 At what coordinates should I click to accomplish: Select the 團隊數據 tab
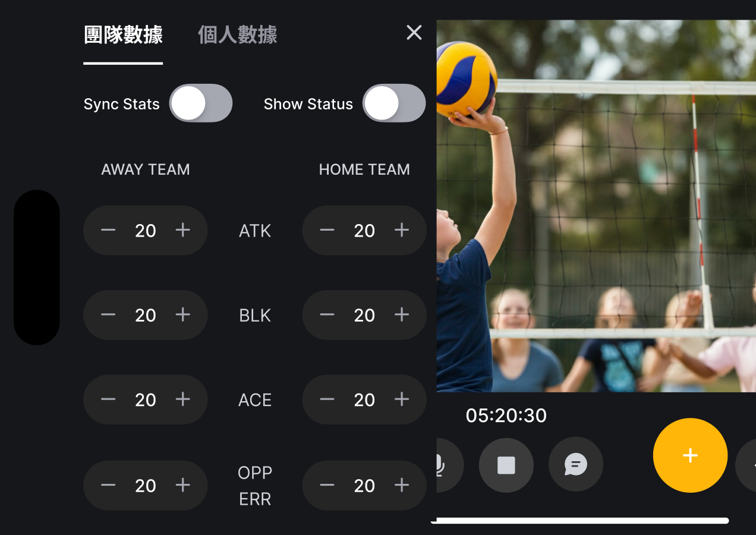click(x=123, y=35)
